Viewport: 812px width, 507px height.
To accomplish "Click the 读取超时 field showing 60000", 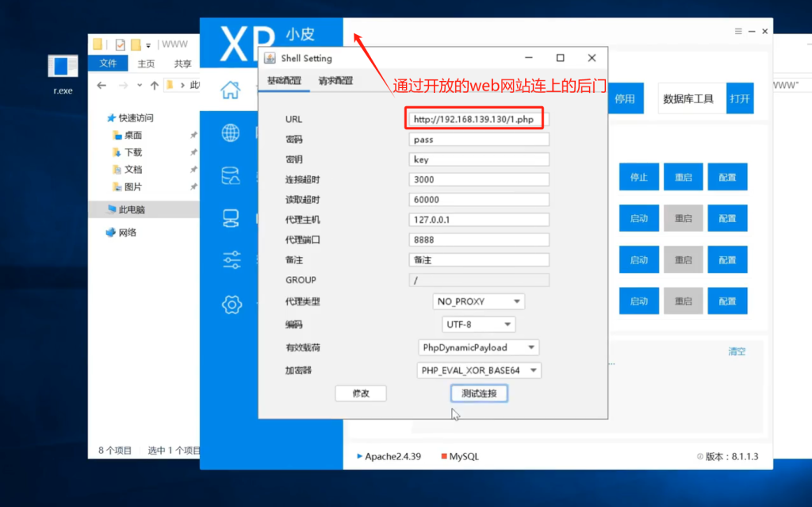I will pos(478,200).
